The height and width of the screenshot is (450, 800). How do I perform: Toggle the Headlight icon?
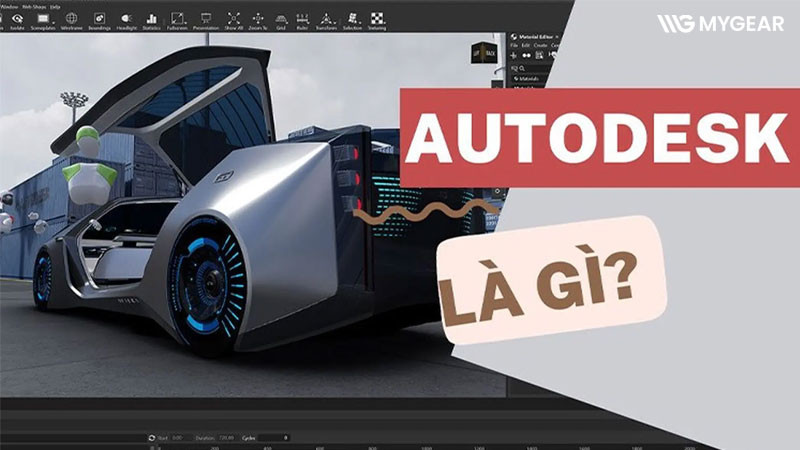click(127, 19)
